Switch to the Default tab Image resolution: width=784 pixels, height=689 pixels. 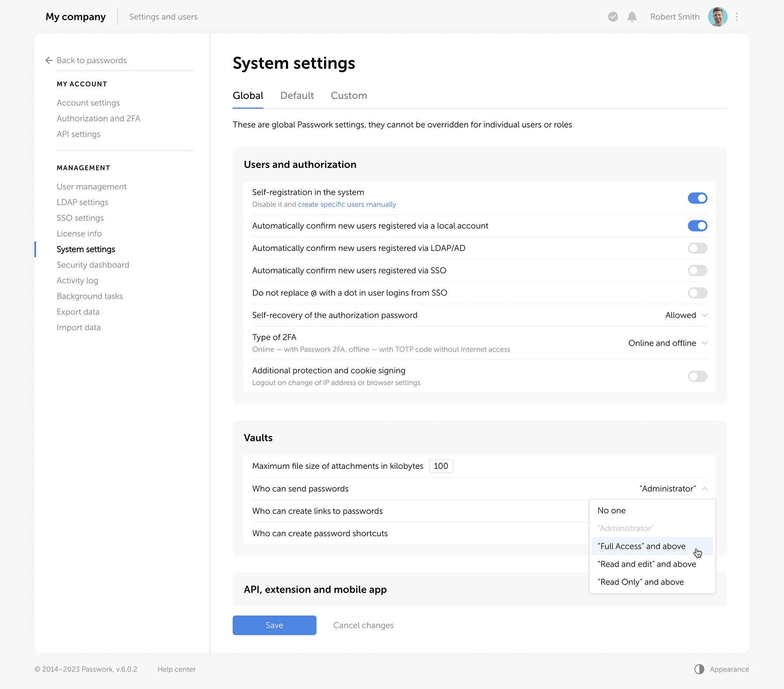[x=297, y=96]
